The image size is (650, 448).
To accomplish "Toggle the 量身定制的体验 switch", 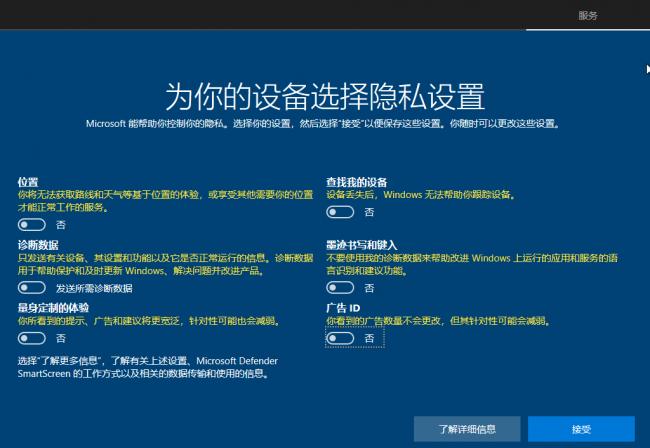I will [32, 338].
